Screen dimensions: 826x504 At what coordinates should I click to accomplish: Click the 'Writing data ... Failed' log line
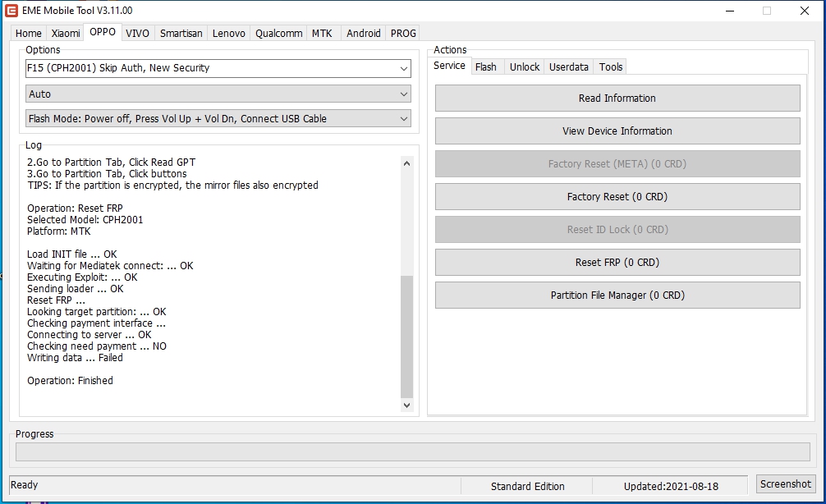click(75, 358)
